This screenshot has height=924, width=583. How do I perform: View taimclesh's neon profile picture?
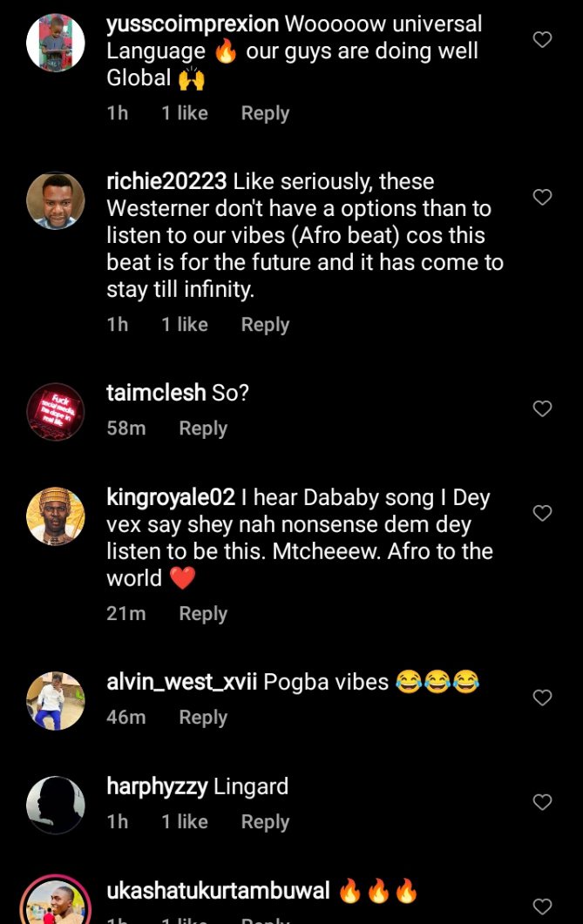[56, 411]
